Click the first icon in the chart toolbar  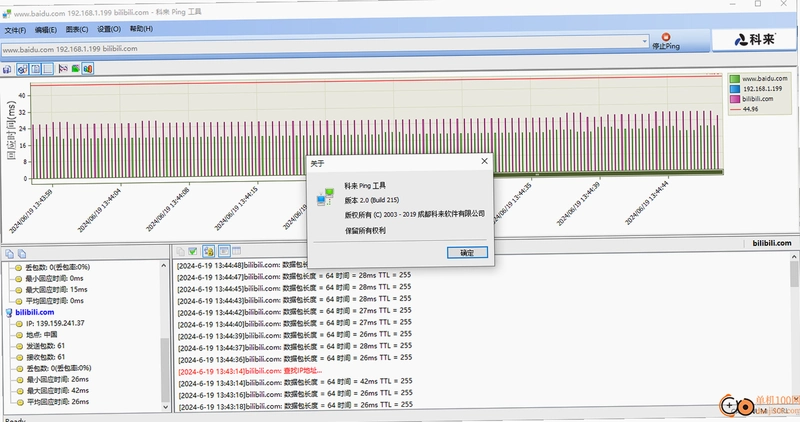[x=7, y=69]
